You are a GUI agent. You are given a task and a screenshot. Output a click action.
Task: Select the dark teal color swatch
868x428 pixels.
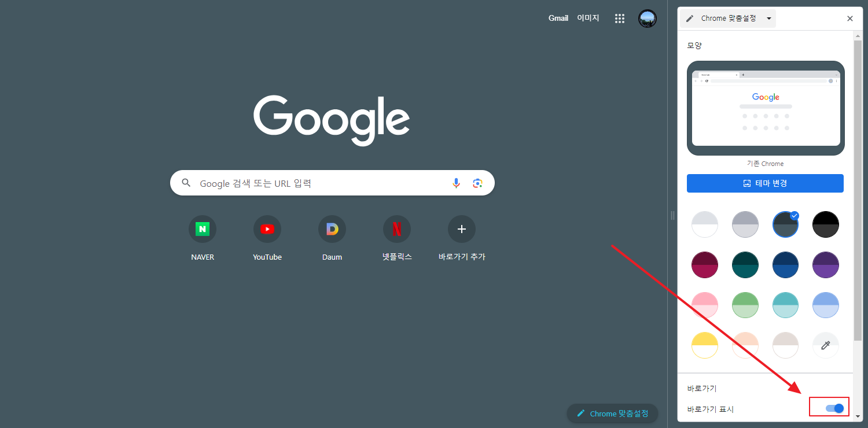tap(745, 264)
